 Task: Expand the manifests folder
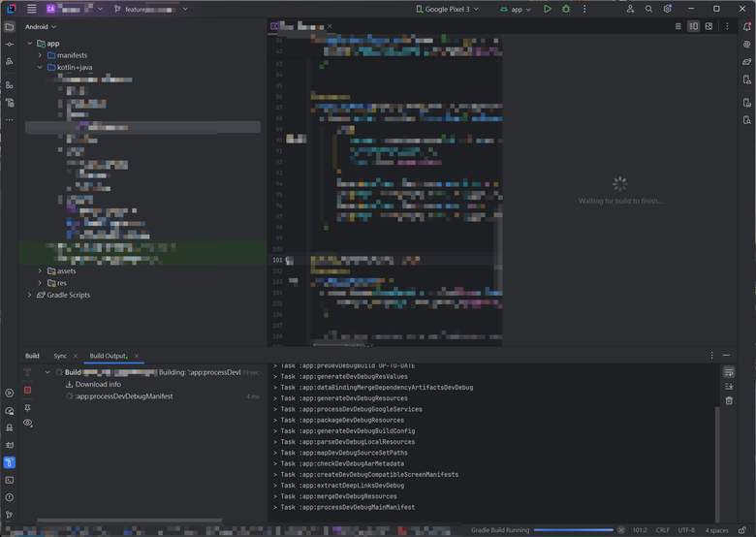(40, 55)
